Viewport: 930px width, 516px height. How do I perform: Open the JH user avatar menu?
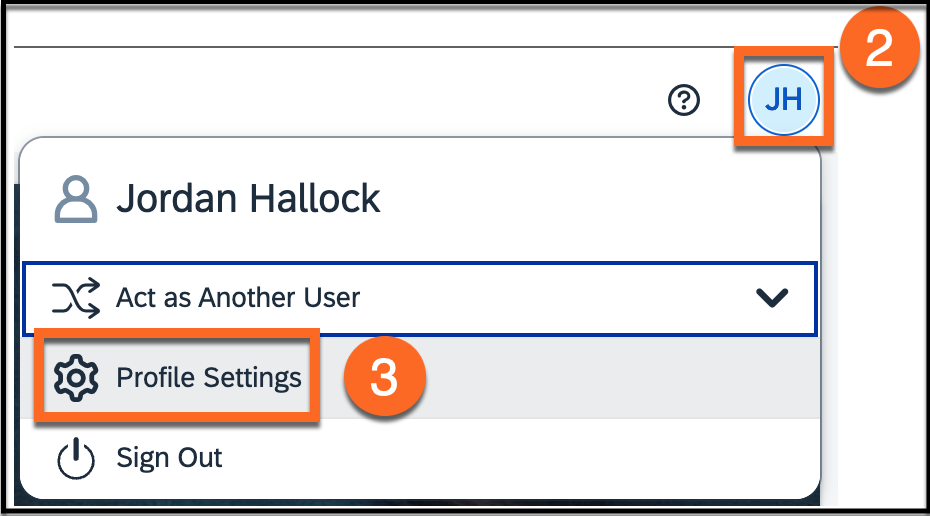tap(784, 100)
